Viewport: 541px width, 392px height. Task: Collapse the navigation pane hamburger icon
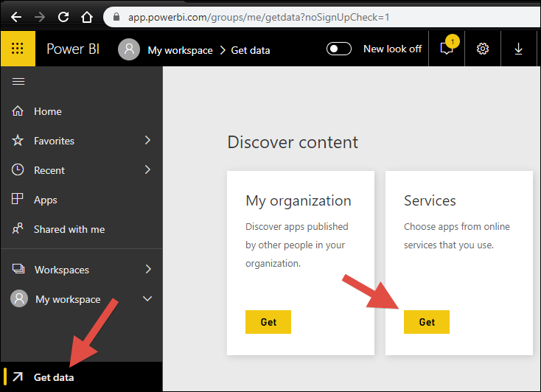[18, 81]
